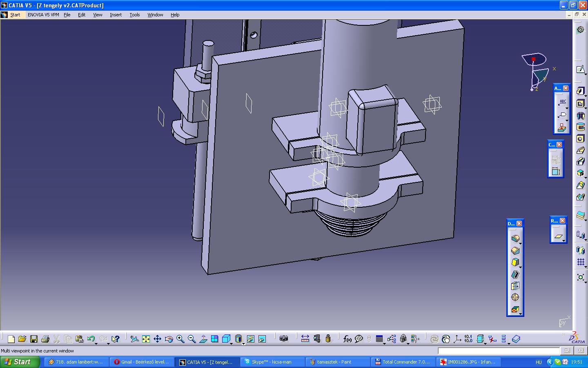Toggle the Fly Mode airplane icon
The width and height of the screenshot is (588, 368).
pos(134,339)
